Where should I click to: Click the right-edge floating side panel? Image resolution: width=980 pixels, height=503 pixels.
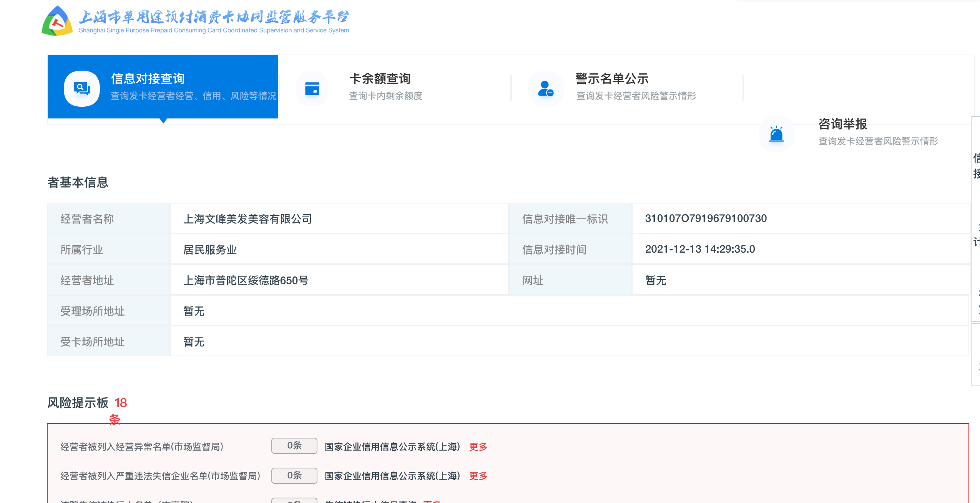pos(976,219)
